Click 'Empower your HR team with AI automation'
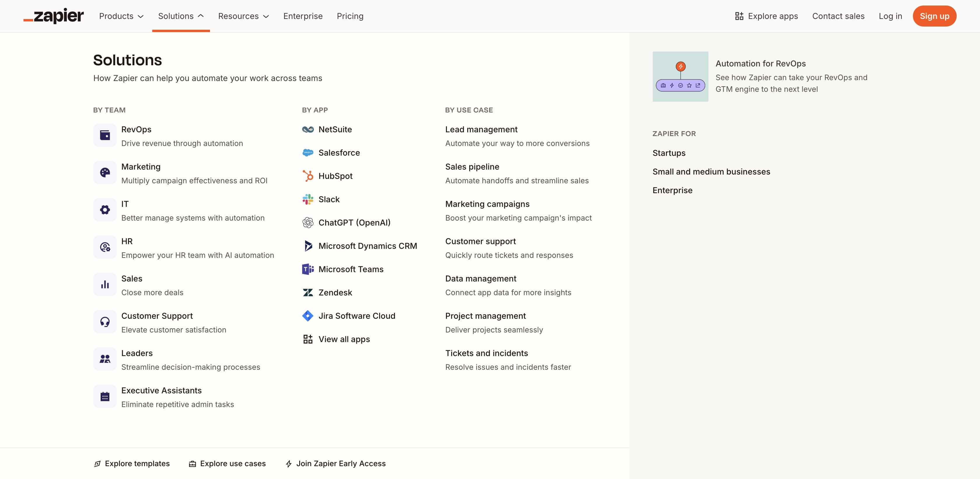Screen dimensions: 980x479 197,255
